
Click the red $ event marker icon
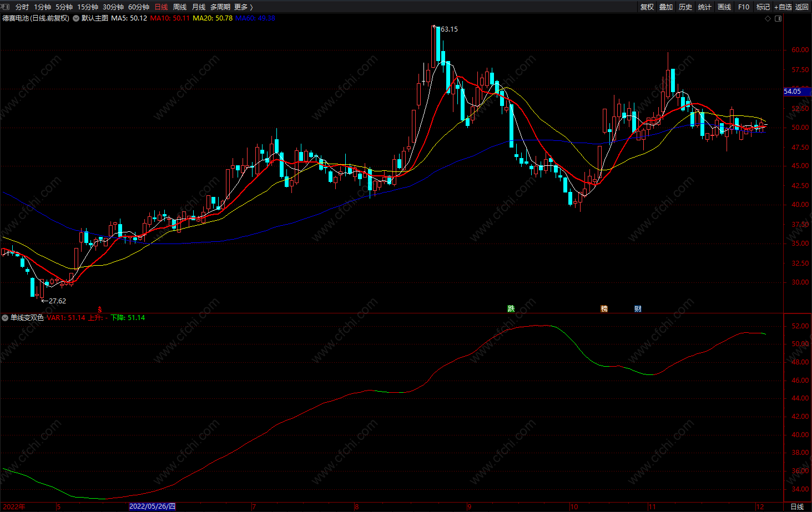100,309
